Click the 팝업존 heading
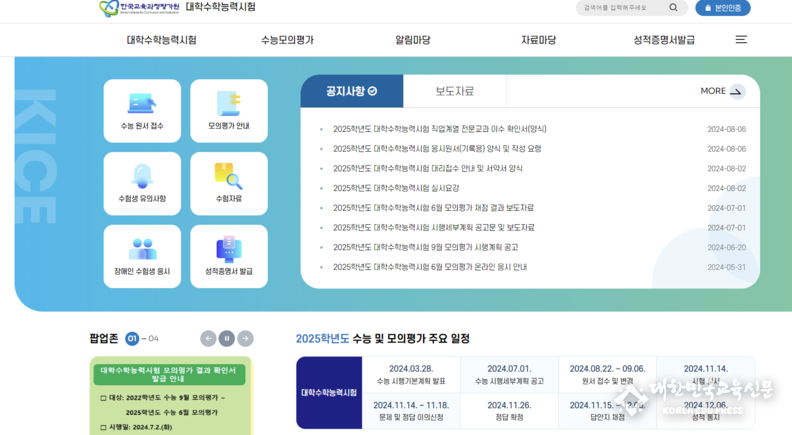This screenshot has width=792, height=435. pyautogui.click(x=104, y=339)
